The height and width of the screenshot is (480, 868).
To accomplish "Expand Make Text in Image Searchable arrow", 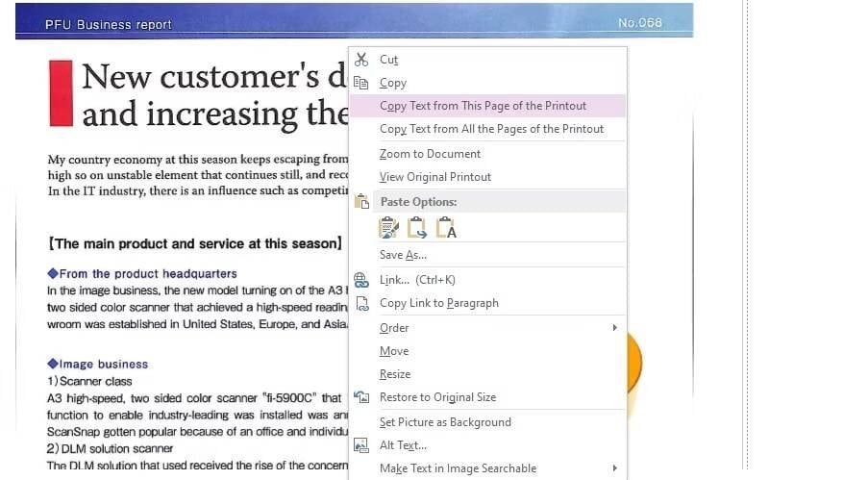I will (614, 468).
